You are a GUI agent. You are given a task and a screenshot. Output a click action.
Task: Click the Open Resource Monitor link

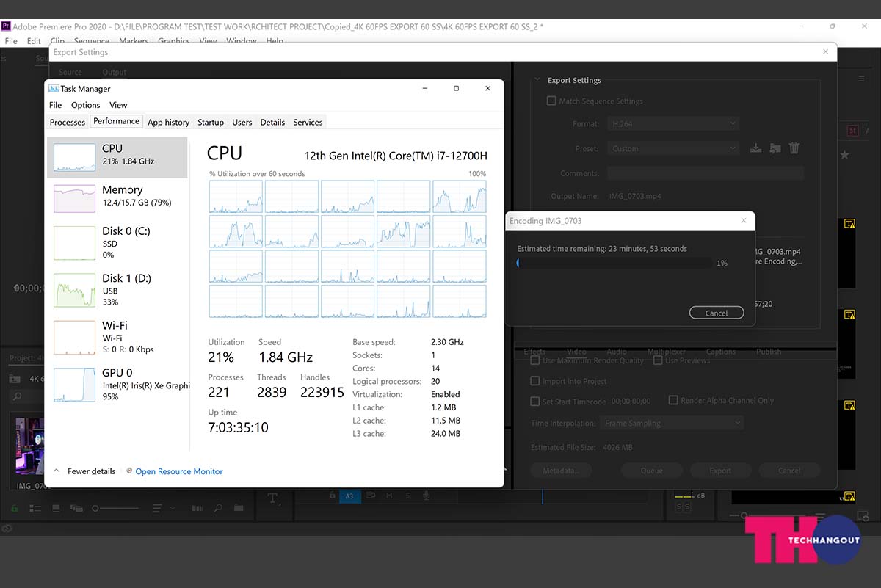[179, 471]
